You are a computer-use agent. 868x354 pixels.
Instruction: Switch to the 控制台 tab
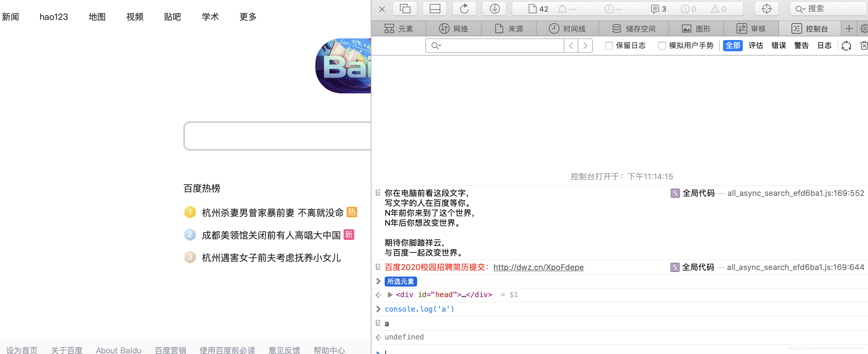pos(809,29)
